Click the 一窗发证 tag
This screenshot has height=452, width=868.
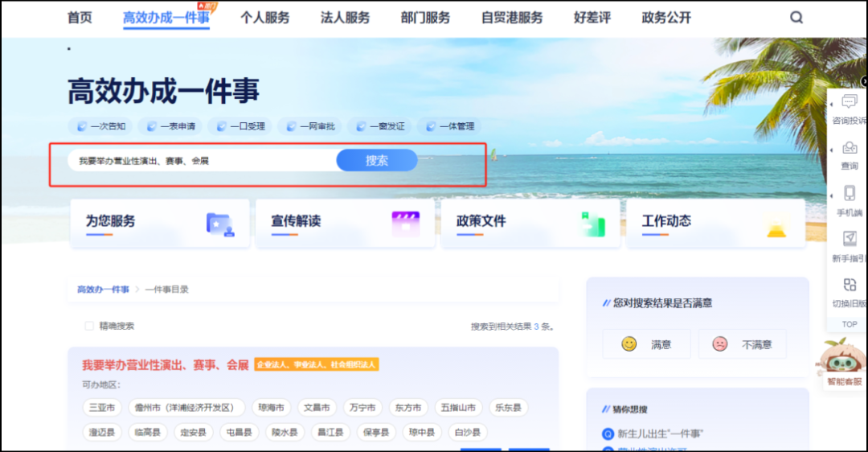click(380, 126)
